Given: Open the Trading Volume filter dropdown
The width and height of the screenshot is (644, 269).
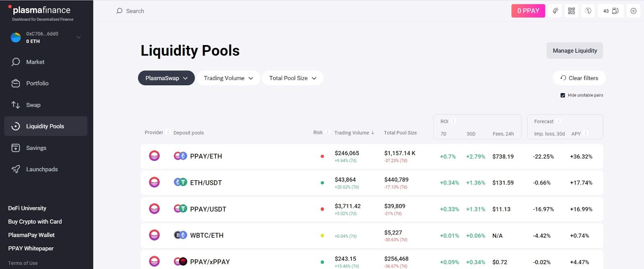Looking at the screenshot, I should click(228, 78).
